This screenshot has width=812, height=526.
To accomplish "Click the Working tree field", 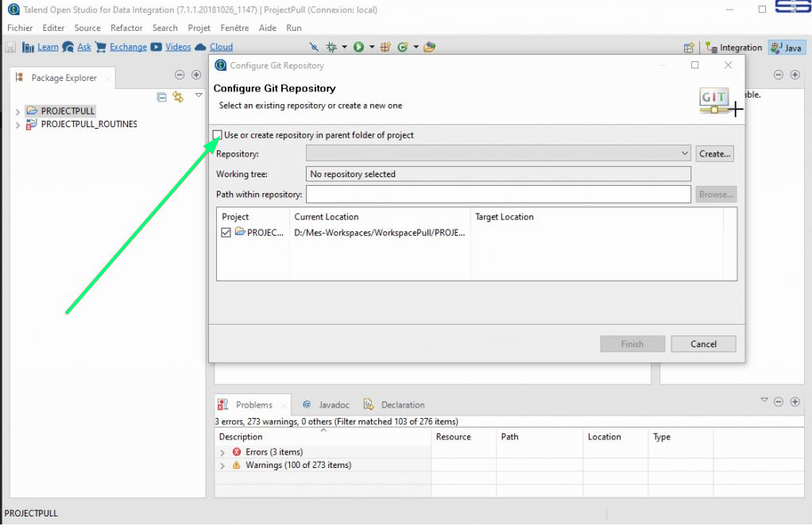I will [498, 174].
